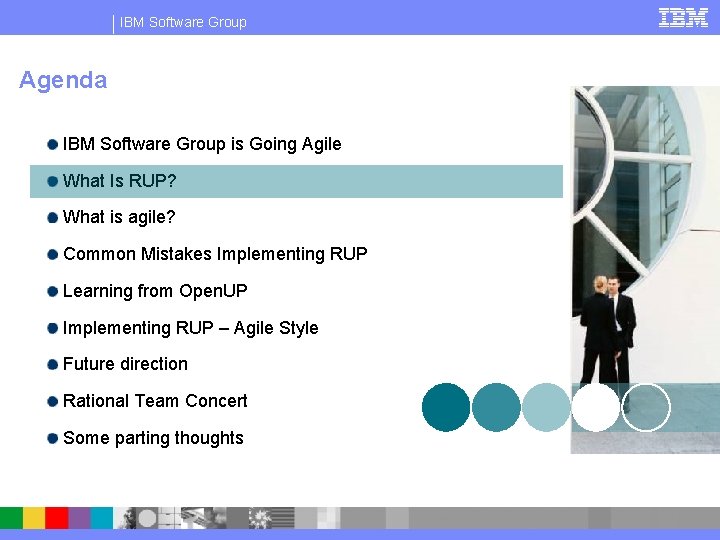Select 'Common Mistakes Implementing RUP' item
720x540 pixels.
[215, 254]
